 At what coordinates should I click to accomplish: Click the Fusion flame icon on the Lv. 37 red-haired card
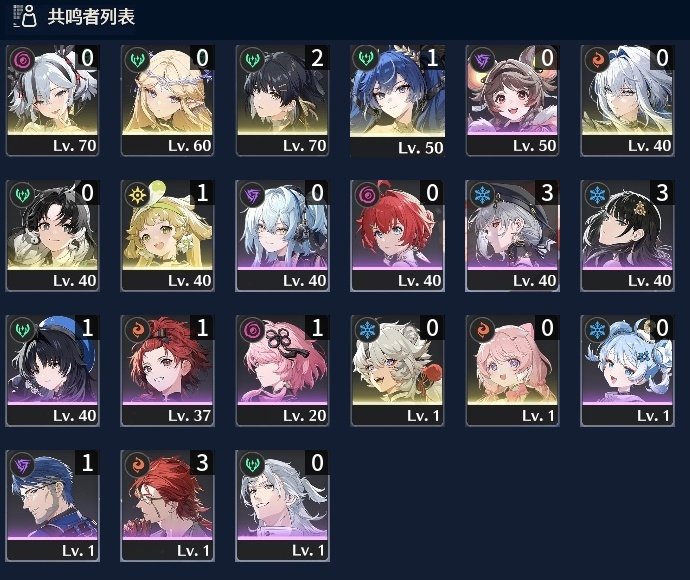point(137,329)
